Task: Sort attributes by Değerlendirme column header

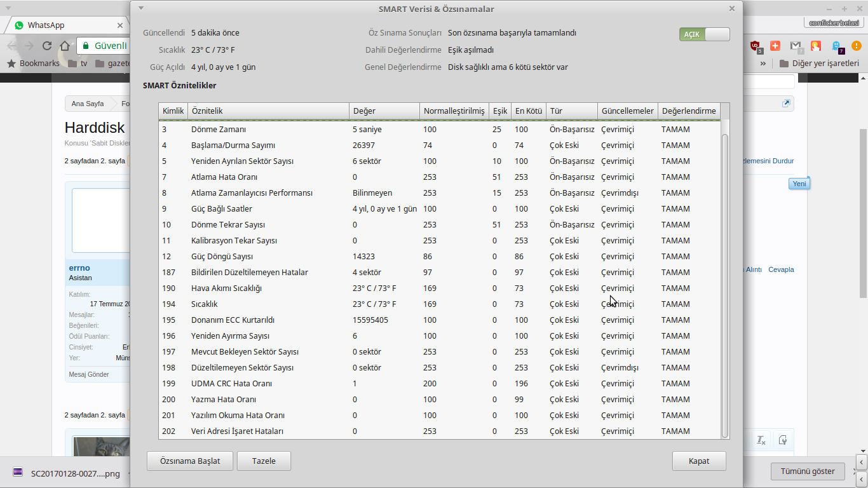Action: 689,111
